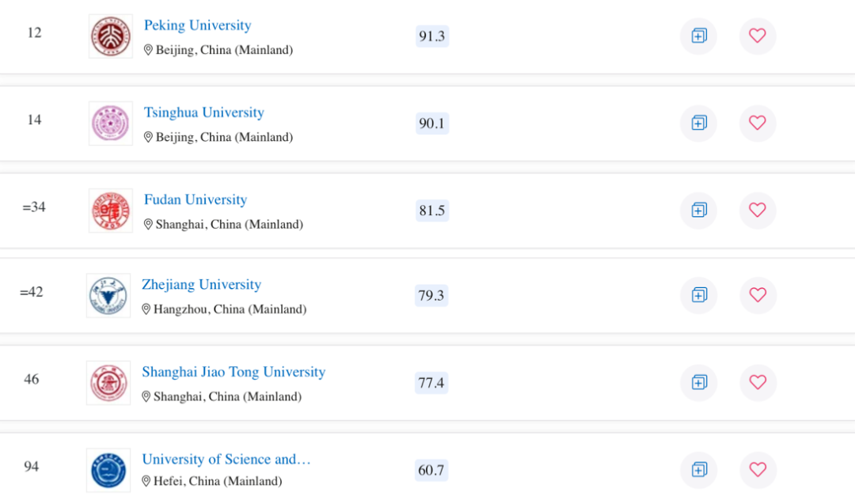Open the Zhejiang University link
The width and height of the screenshot is (855, 504).
coord(201,285)
